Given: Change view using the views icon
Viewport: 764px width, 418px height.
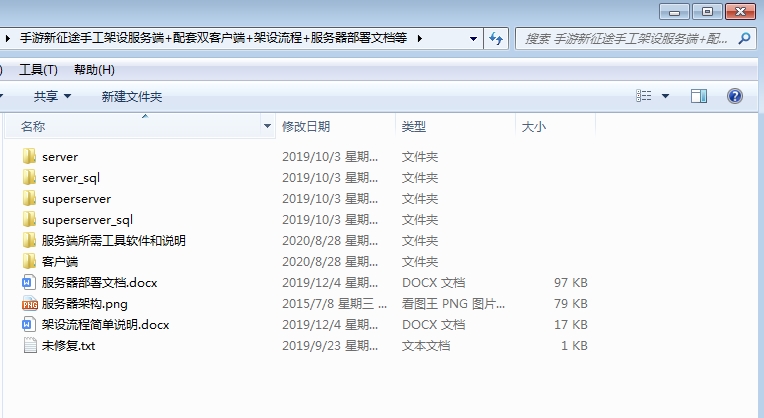Looking at the screenshot, I should [x=644, y=96].
